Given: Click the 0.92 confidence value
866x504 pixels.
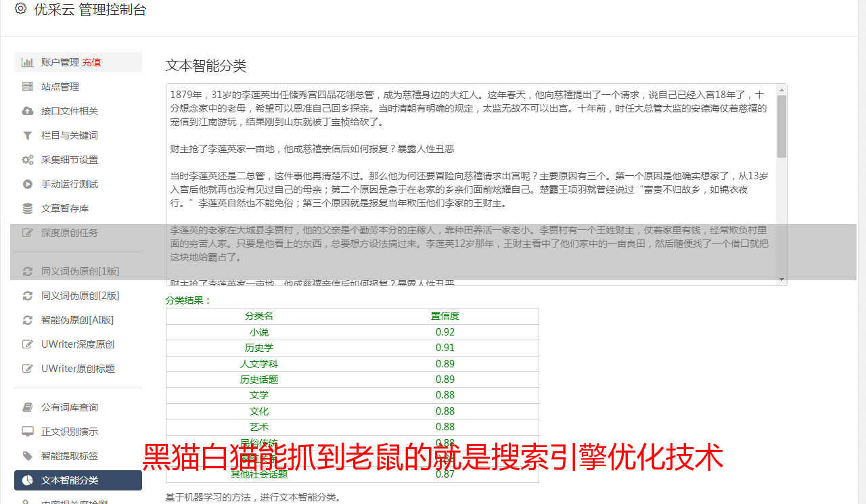Looking at the screenshot, I should [x=445, y=332].
